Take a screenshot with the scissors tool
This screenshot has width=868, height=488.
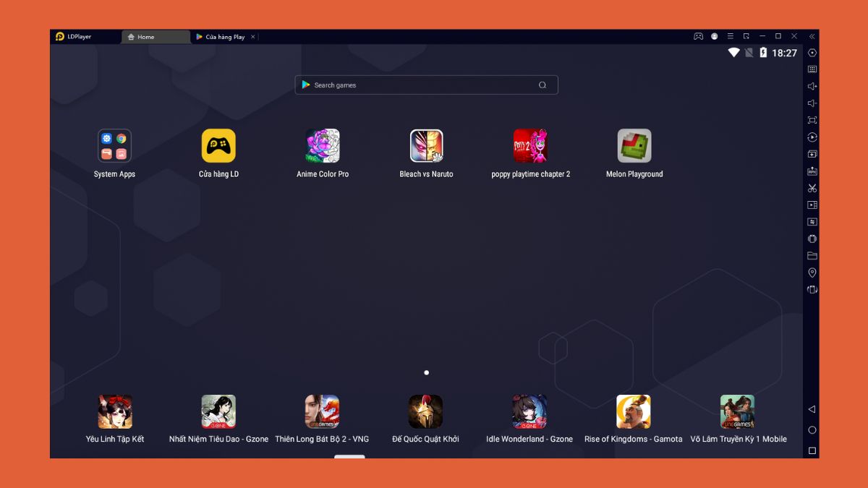click(x=812, y=187)
